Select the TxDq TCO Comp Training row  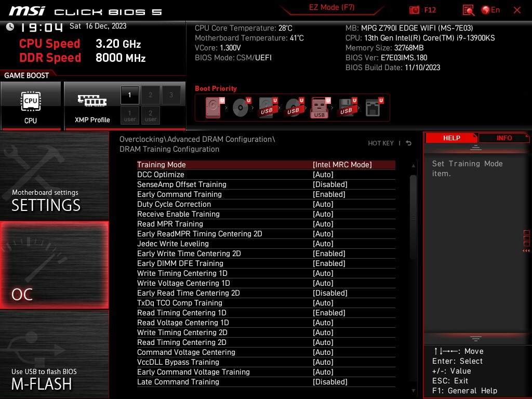pyautogui.click(x=266, y=303)
